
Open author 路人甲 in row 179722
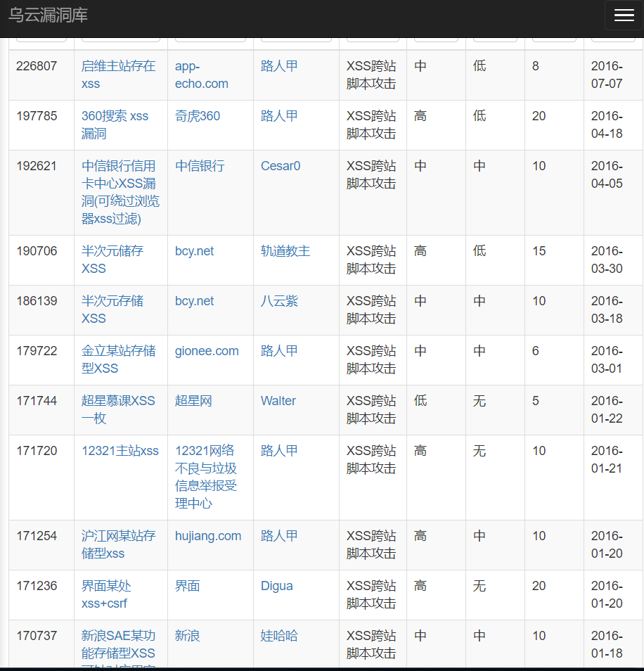279,351
